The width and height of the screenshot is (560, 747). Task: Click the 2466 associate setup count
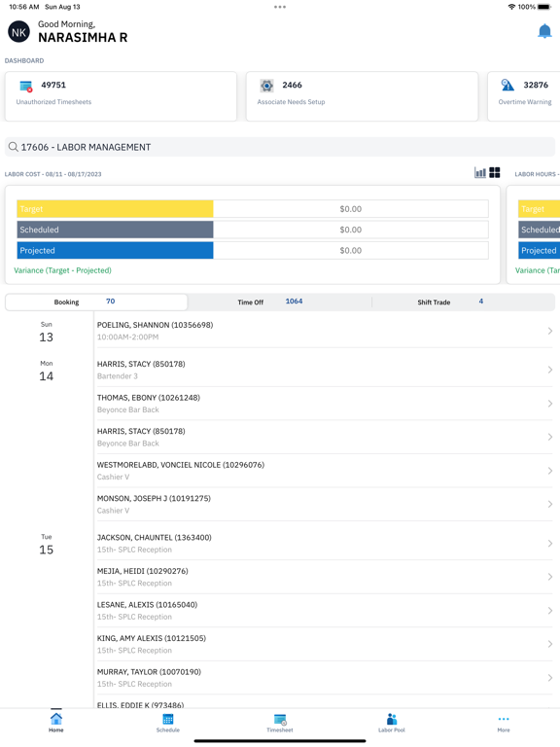(292, 85)
